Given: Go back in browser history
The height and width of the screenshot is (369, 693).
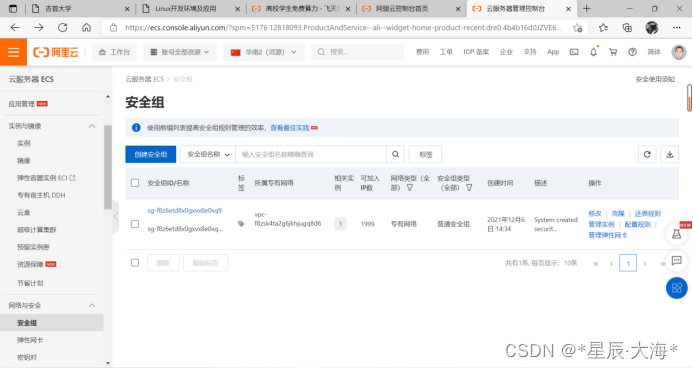Looking at the screenshot, I should tap(15, 27).
